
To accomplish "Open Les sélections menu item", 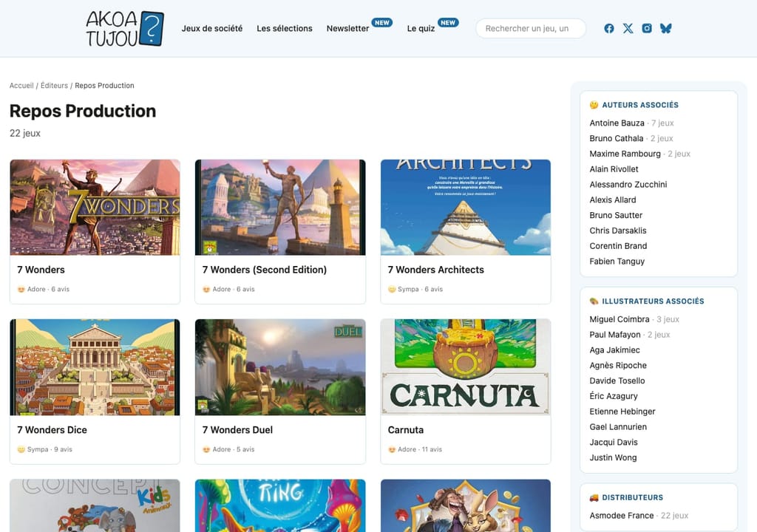I will pos(285,29).
